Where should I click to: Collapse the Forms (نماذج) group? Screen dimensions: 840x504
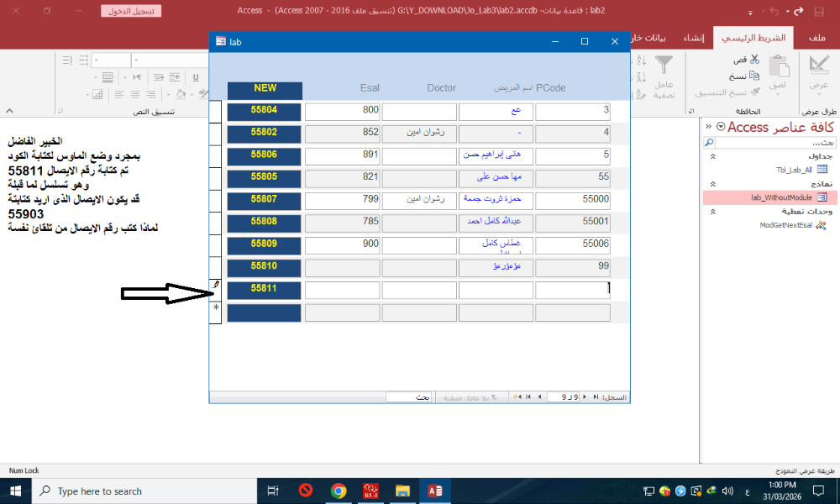(711, 183)
